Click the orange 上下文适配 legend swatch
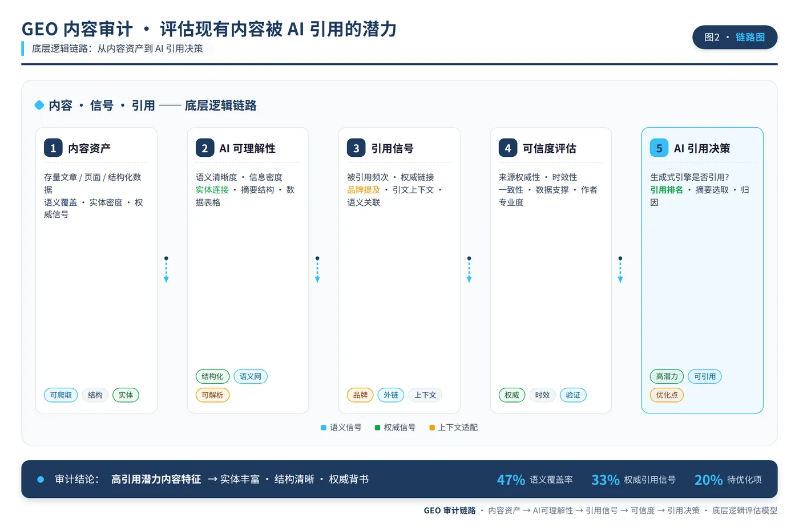 point(432,428)
